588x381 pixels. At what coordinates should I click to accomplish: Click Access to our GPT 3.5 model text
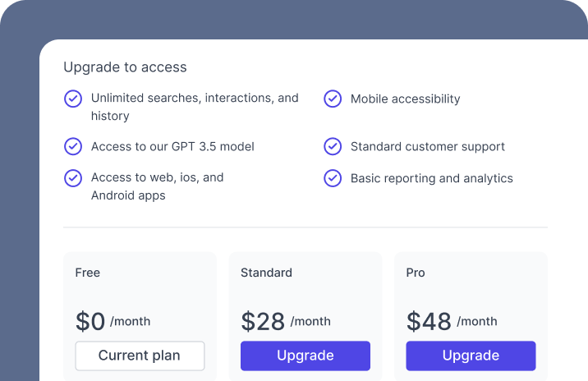point(172,147)
